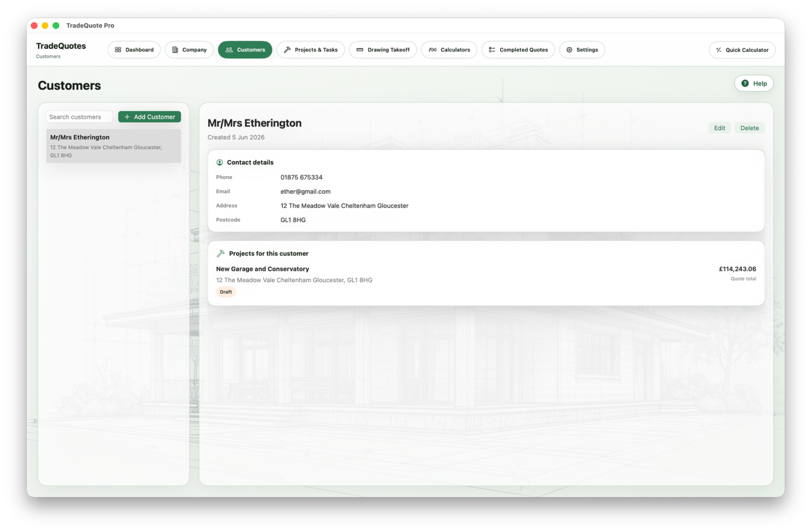Click the Company building icon
811x532 pixels.
tap(175, 50)
